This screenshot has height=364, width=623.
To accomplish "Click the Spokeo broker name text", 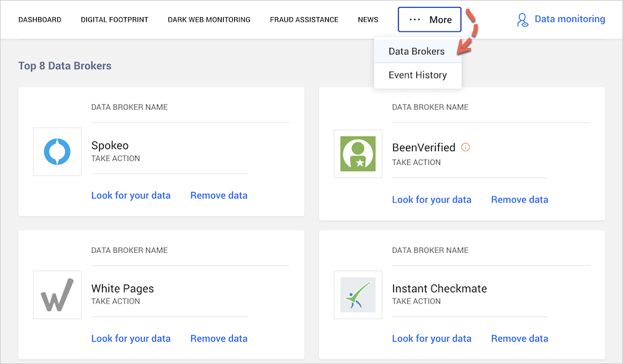I will (110, 146).
